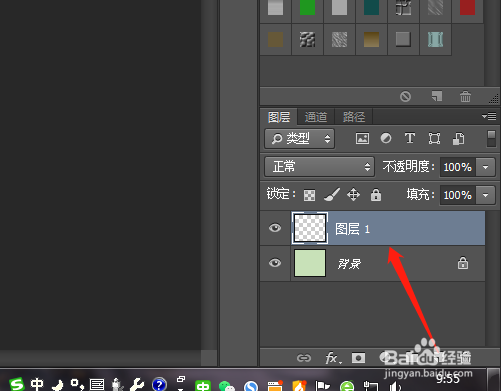This screenshot has width=501, height=391.
Task: Apply the bumpy rock texture style
Action: tap(307, 39)
